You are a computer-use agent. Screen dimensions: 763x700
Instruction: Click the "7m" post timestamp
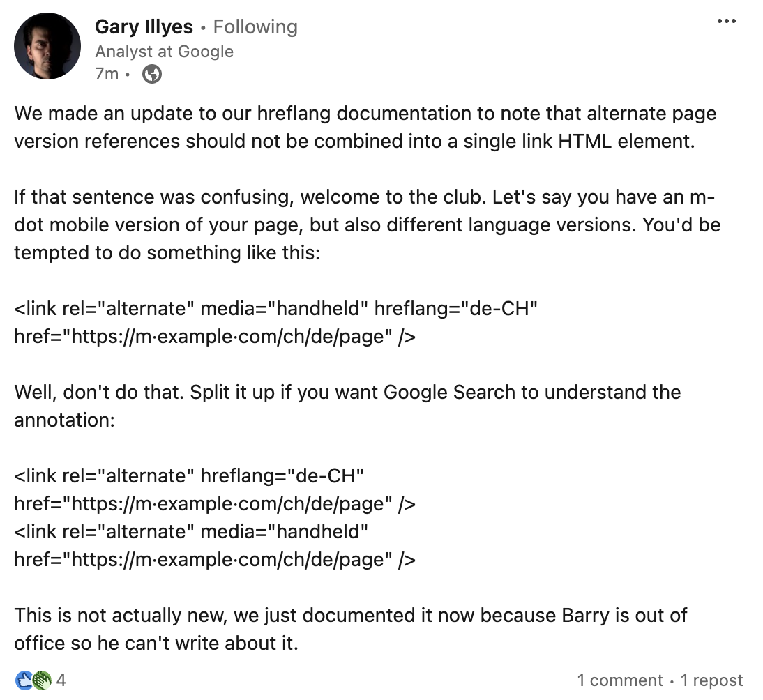pyautogui.click(x=106, y=73)
